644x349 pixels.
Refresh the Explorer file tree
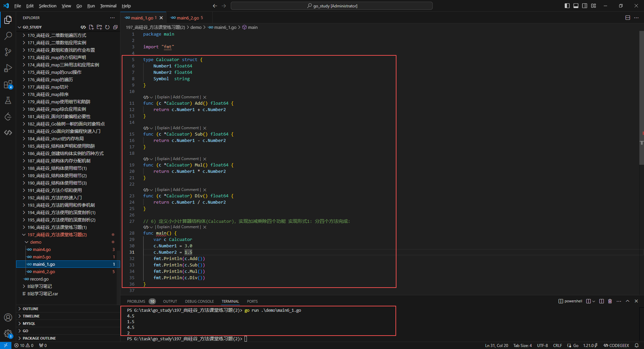click(x=107, y=27)
